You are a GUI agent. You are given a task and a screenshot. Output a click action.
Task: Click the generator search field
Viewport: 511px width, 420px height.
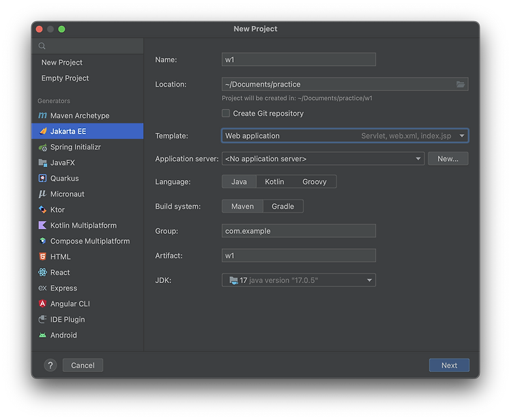coord(87,46)
